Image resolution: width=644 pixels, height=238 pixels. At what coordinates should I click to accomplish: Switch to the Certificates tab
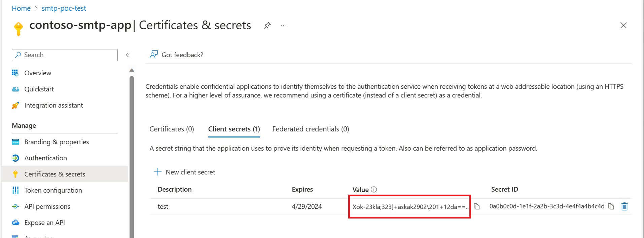(171, 129)
